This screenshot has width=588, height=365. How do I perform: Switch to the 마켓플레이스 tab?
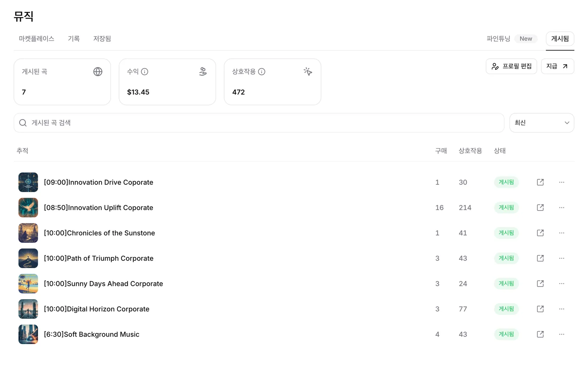[x=37, y=39]
